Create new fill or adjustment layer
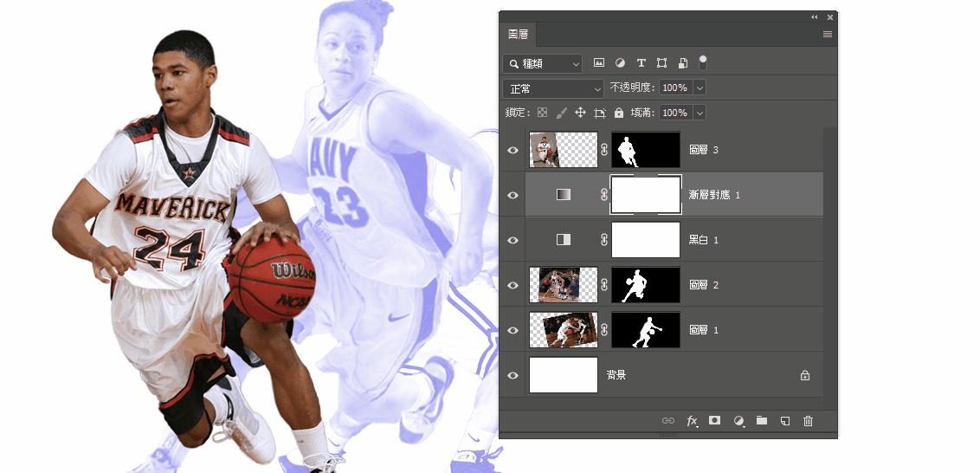The image size is (980, 473). 738,421
